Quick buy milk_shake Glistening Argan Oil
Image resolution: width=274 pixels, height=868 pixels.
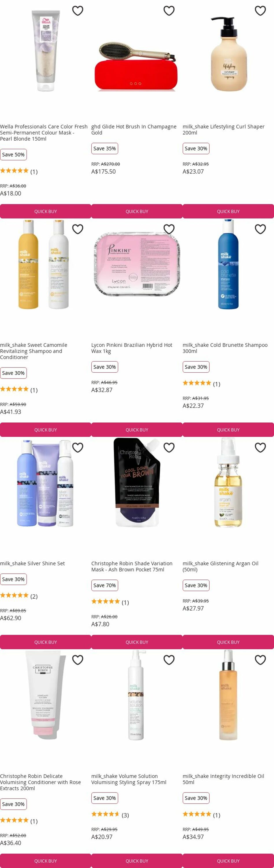click(228, 642)
